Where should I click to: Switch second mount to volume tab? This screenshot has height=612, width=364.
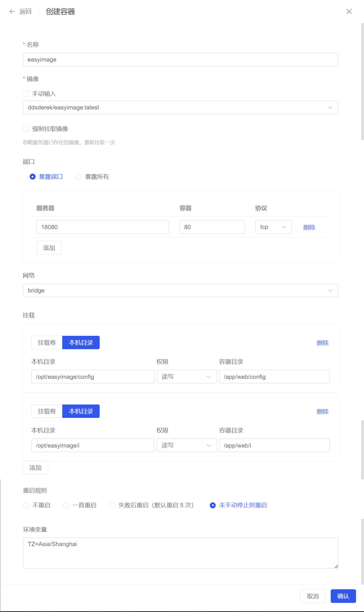tap(47, 411)
